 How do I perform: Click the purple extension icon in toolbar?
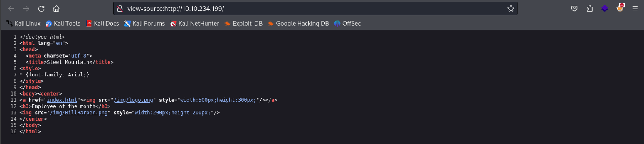[x=605, y=9]
